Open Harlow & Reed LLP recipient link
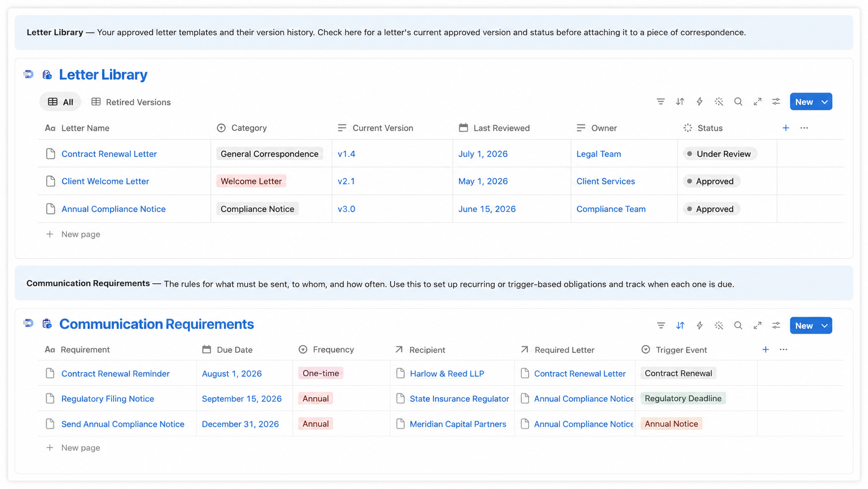The image size is (868, 489). coord(447,374)
